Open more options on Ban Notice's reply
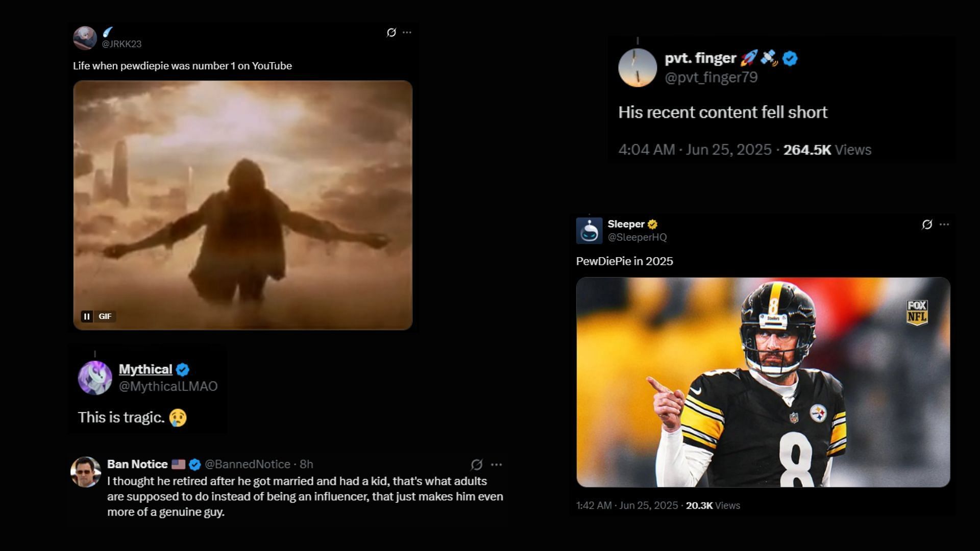The width and height of the screenshot is (980, 551). click(x=496, y=465)
